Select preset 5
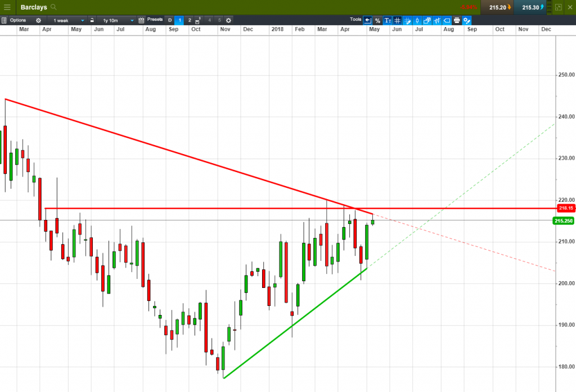576x392 pixels. coord(219,21)
